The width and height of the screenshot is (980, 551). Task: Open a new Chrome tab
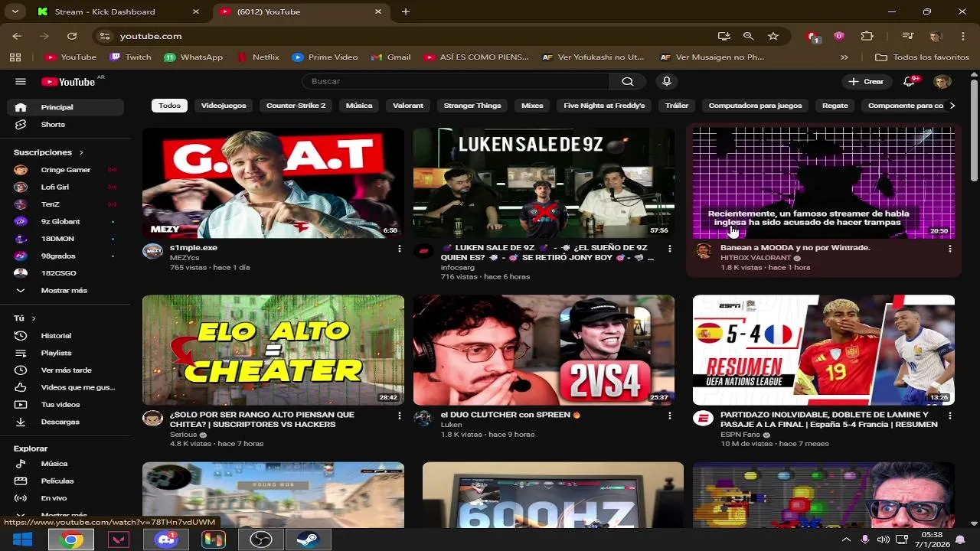pos(406,11)
